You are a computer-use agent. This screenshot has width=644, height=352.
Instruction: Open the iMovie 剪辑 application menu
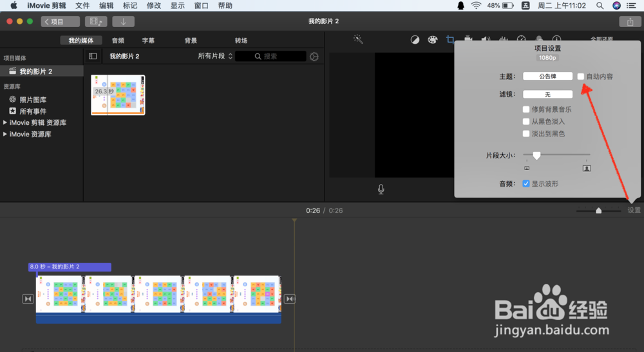[46, 6]
